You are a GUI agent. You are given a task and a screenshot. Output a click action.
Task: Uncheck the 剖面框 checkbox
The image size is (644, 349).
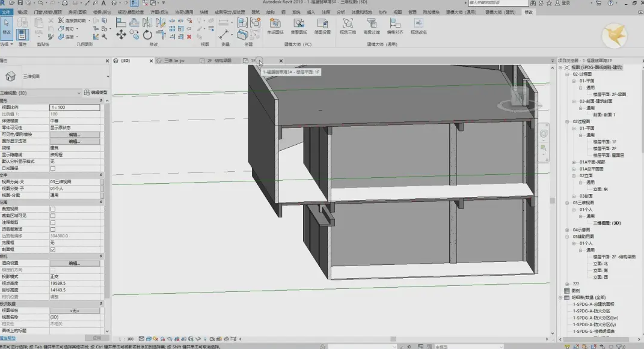coord(52,250)
